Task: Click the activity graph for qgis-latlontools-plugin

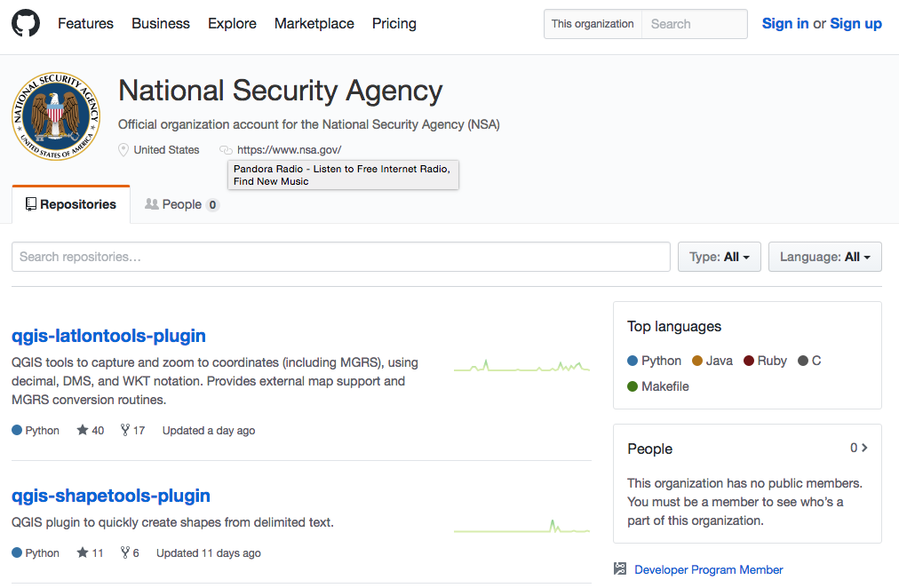Action: click(521, 366)
